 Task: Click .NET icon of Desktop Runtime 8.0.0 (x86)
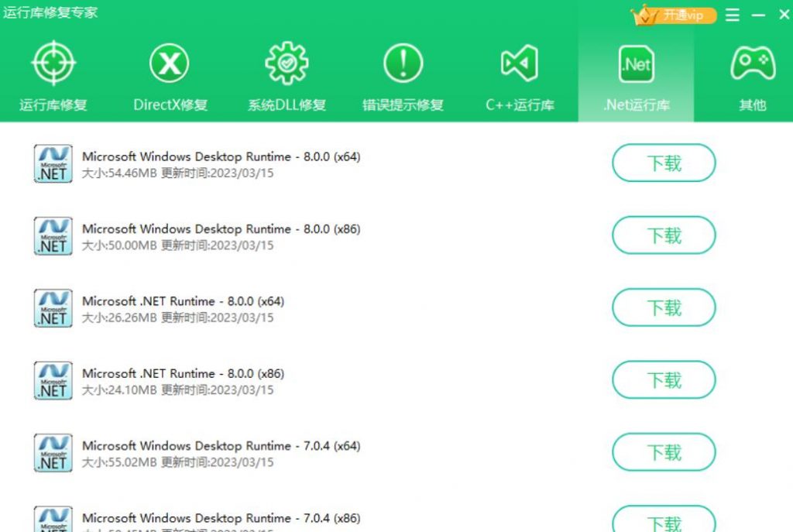tap(53, 236)
